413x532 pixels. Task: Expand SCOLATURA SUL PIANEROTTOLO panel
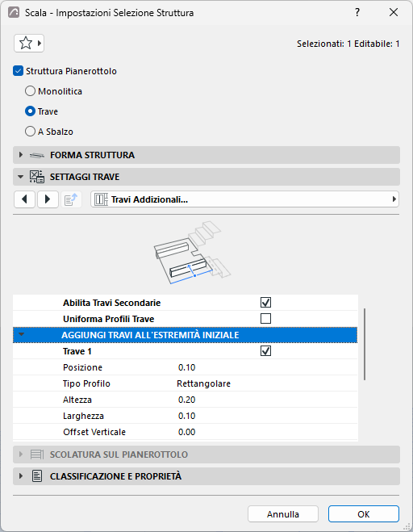(21, 455)
